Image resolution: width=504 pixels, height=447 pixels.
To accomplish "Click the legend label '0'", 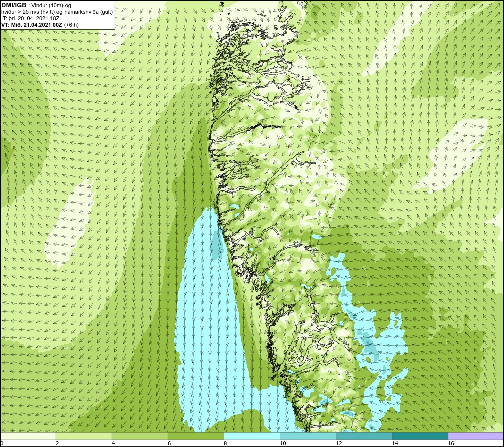I will (2, 444).
